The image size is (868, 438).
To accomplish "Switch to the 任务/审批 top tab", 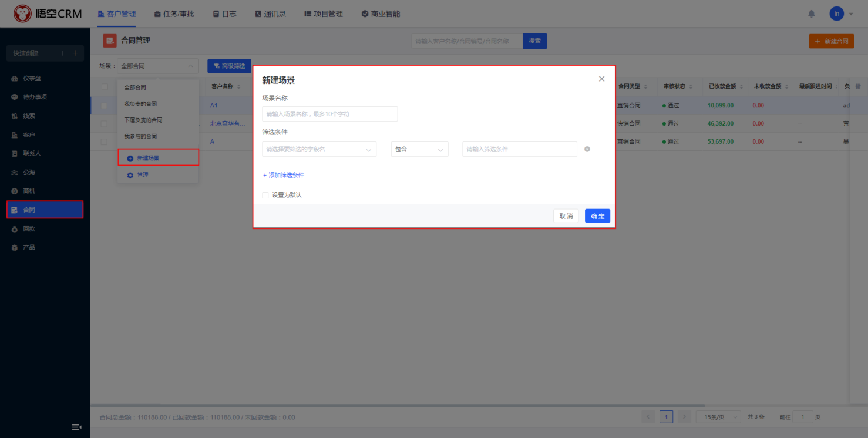I will click(x=174, y=14).
